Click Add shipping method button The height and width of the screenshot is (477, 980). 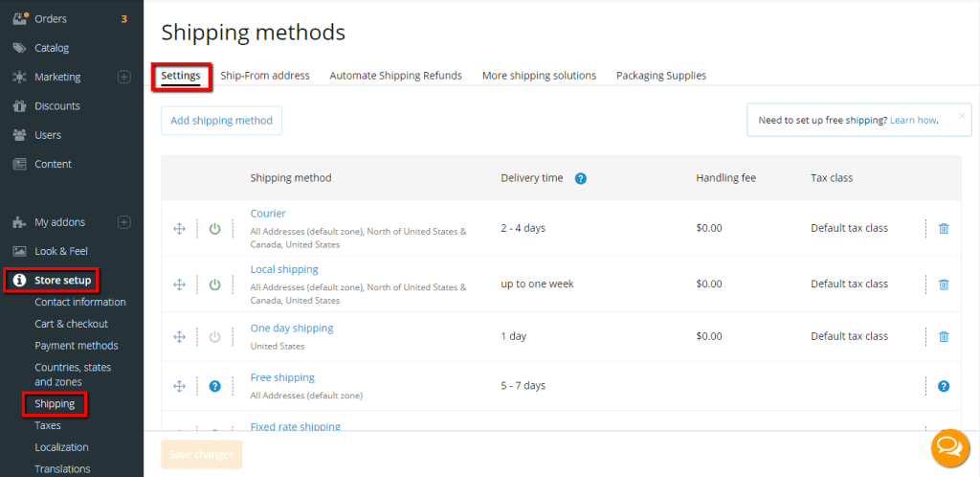pos(221,121)
